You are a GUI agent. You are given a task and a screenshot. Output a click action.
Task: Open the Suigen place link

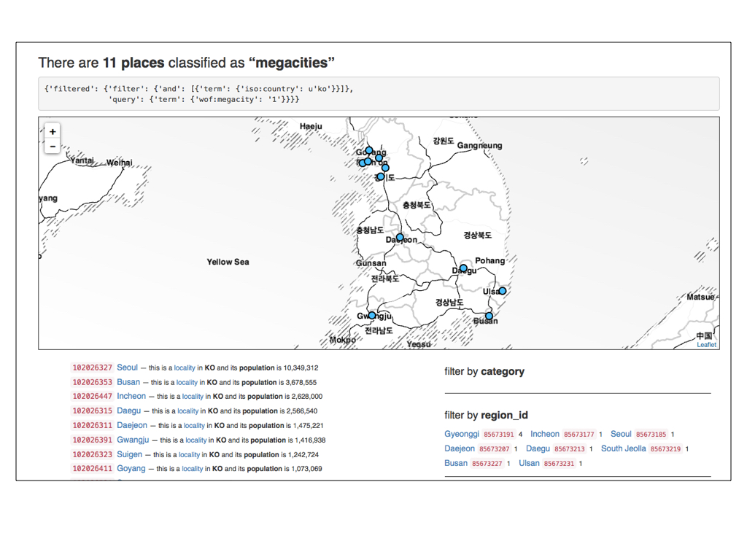(x=130, y=454)
